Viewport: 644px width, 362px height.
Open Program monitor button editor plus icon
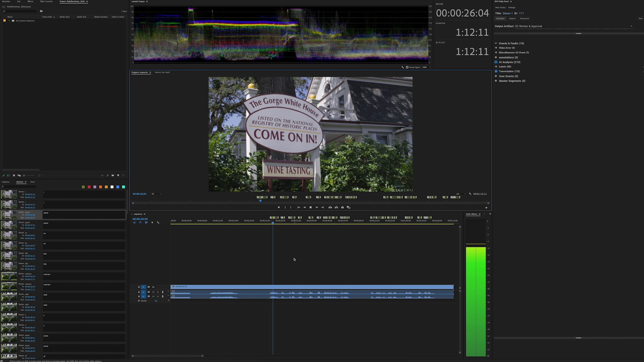486,208
